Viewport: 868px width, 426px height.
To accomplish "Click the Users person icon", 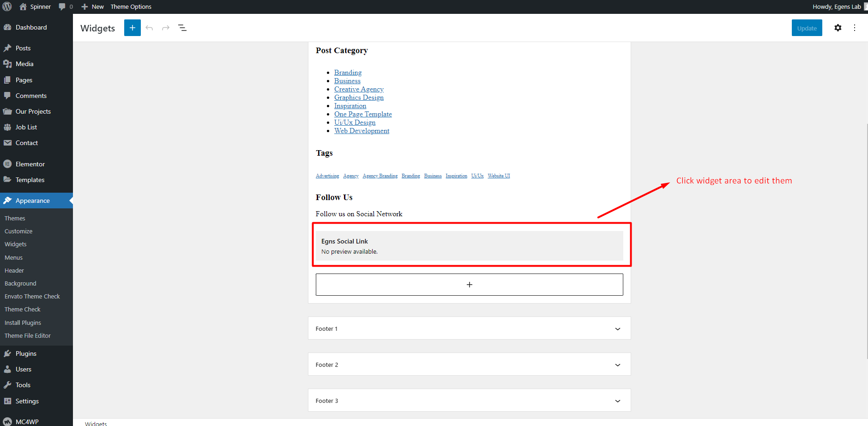I will [7, 369].
